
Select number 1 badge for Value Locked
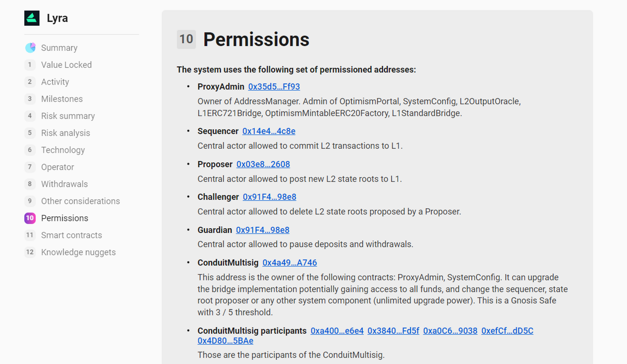click(30, 65)
